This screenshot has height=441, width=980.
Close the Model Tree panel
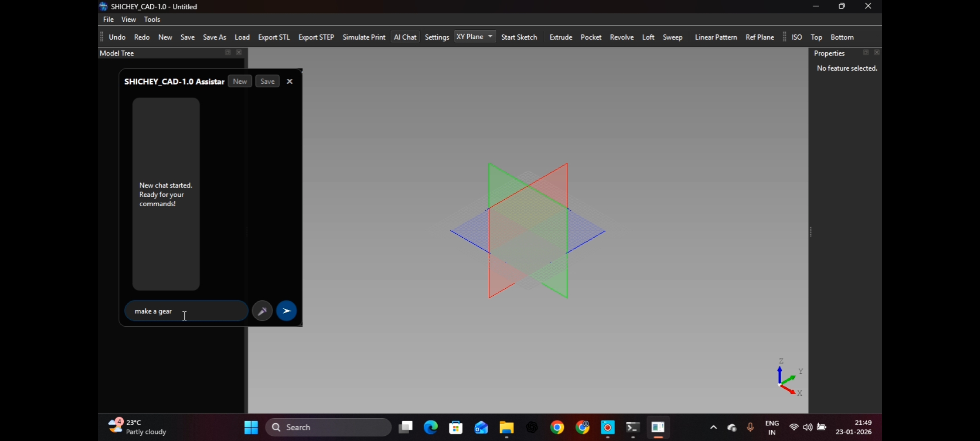click(x=239, y=53)
